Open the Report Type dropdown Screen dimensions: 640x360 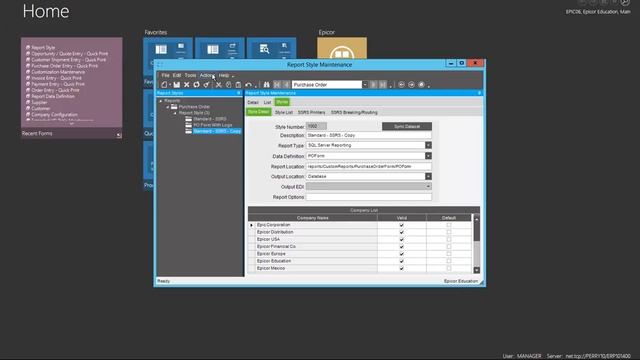pyautogui.click(x=428, y=145)
